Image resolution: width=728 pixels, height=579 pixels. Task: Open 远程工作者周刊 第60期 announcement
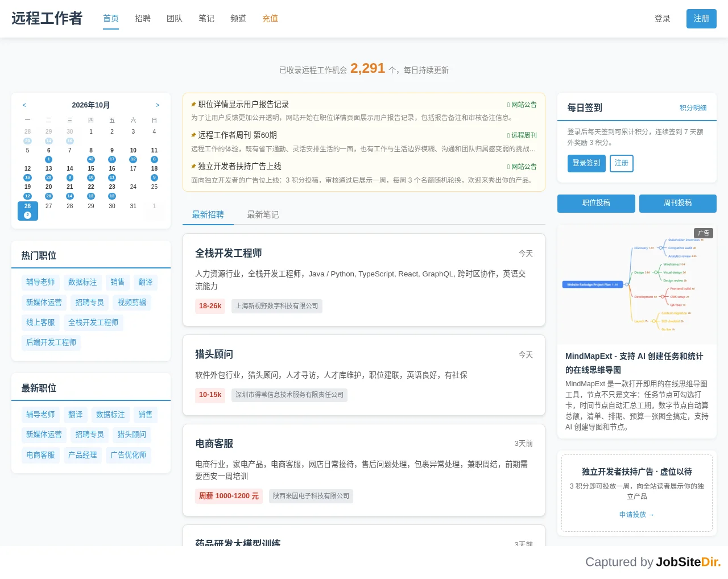click(237, 135)
